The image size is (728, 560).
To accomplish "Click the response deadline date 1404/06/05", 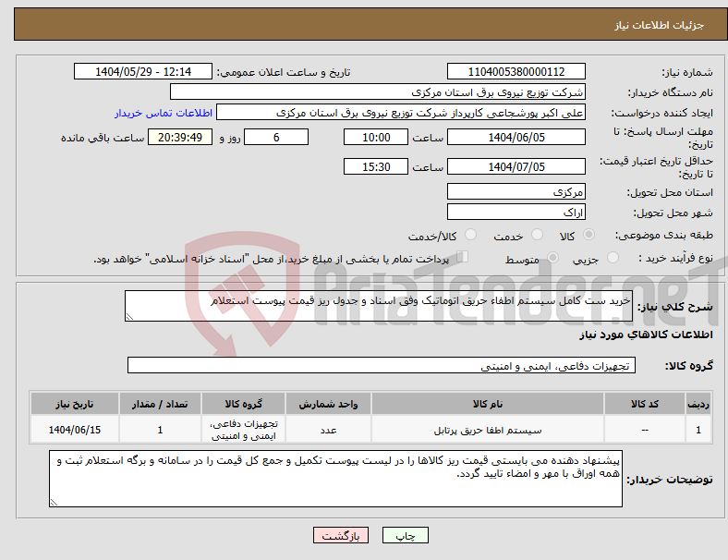I will pyautogui.click(x=516, y=137).
